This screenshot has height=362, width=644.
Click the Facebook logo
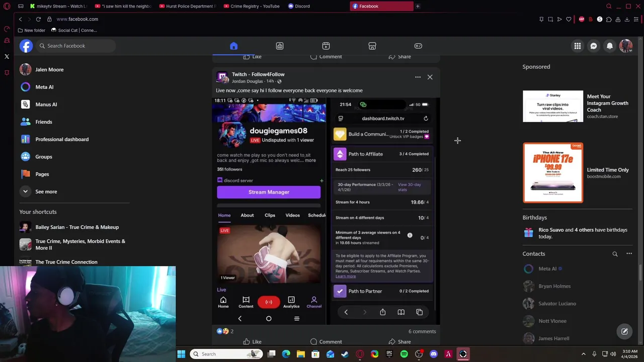point(26,46)
